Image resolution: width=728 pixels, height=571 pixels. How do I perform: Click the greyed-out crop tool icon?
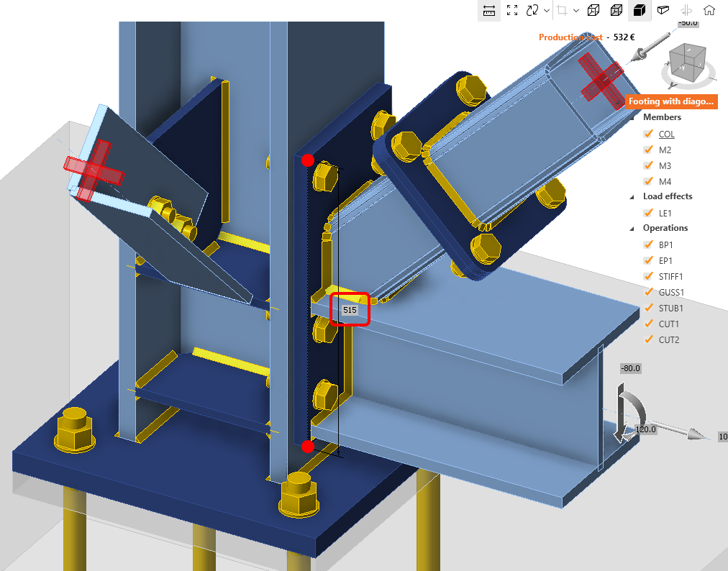tap(563, 10)
